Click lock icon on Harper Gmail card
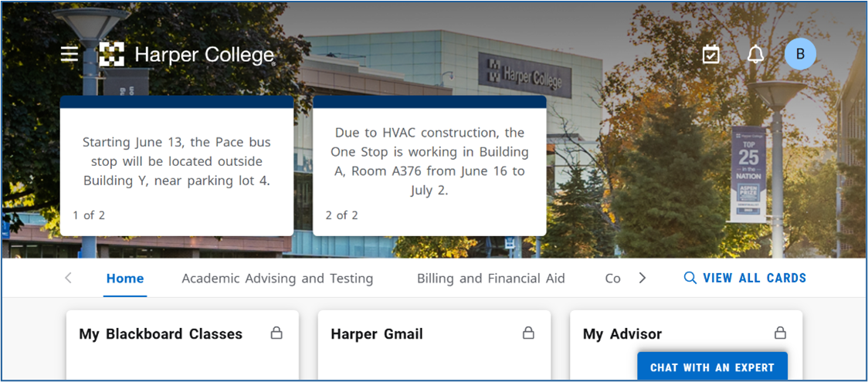868x382 pixels. point(528,333)
